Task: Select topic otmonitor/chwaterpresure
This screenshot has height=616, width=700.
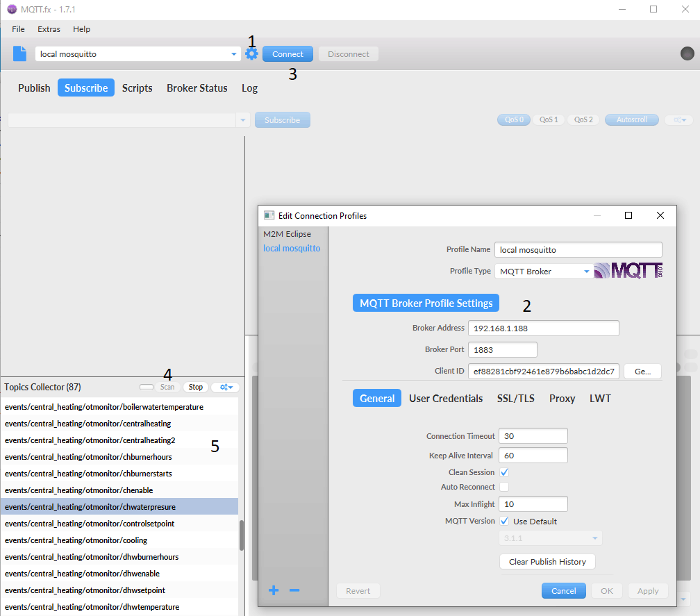Action: point(119,507)
